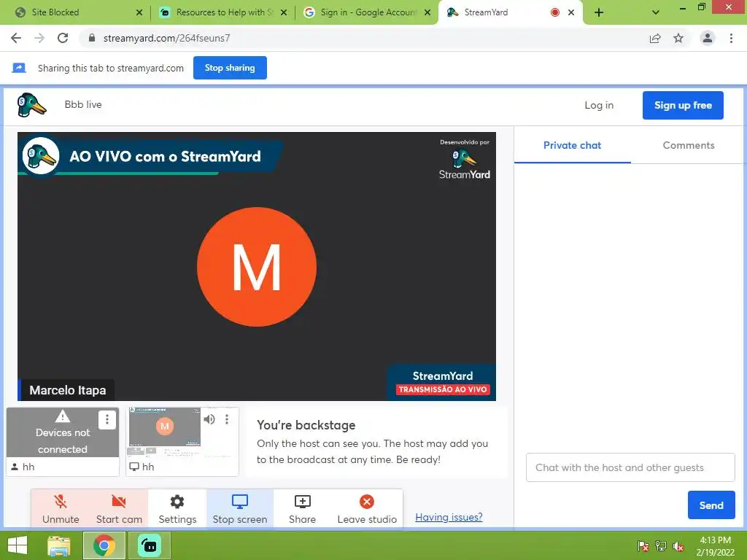Open File Explorer from taskbar

point(59,545)
